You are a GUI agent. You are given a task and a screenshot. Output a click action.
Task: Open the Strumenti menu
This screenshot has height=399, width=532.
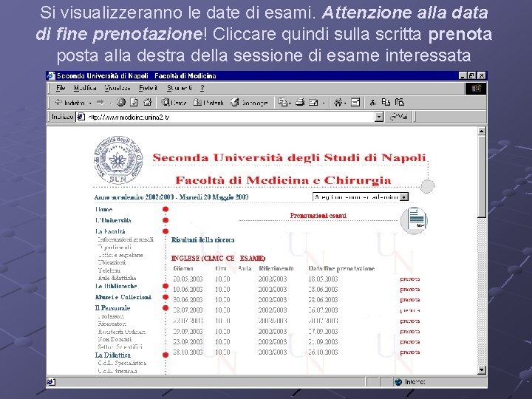tap(180, 88)
